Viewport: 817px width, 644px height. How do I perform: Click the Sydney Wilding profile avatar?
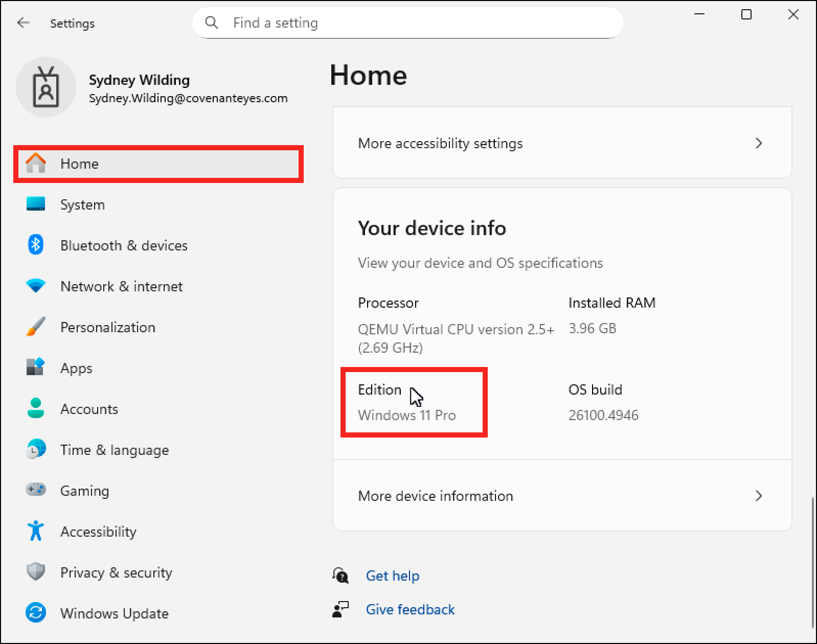46,87
